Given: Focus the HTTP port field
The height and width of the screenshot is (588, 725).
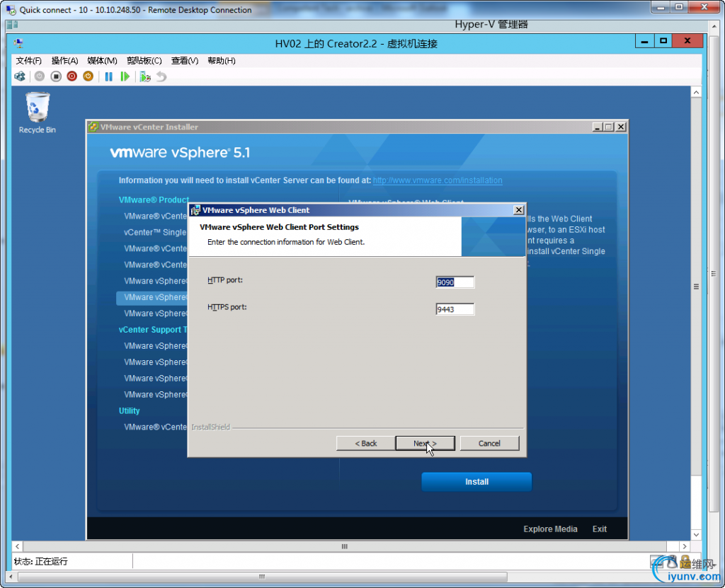Looking at the screenshot, I should pos(455,282).
